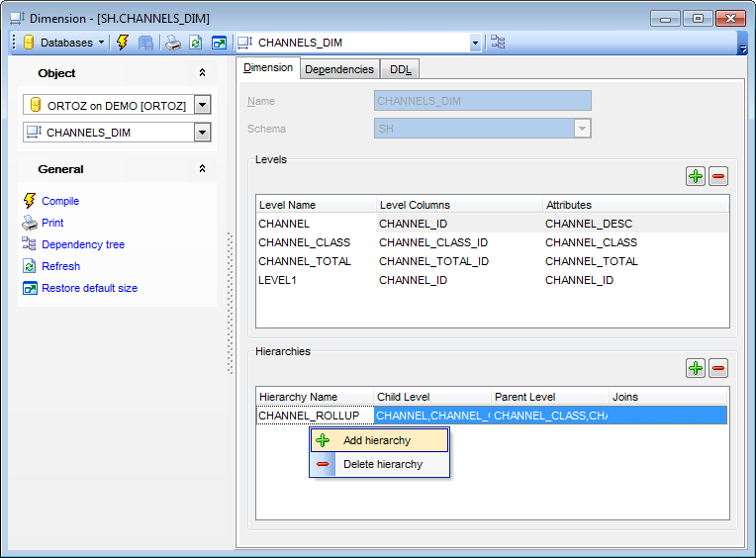The width and height of the screenshot is (756, 558).
Task: Click Restore default size toolbar icon
Action: click(219, 43)
